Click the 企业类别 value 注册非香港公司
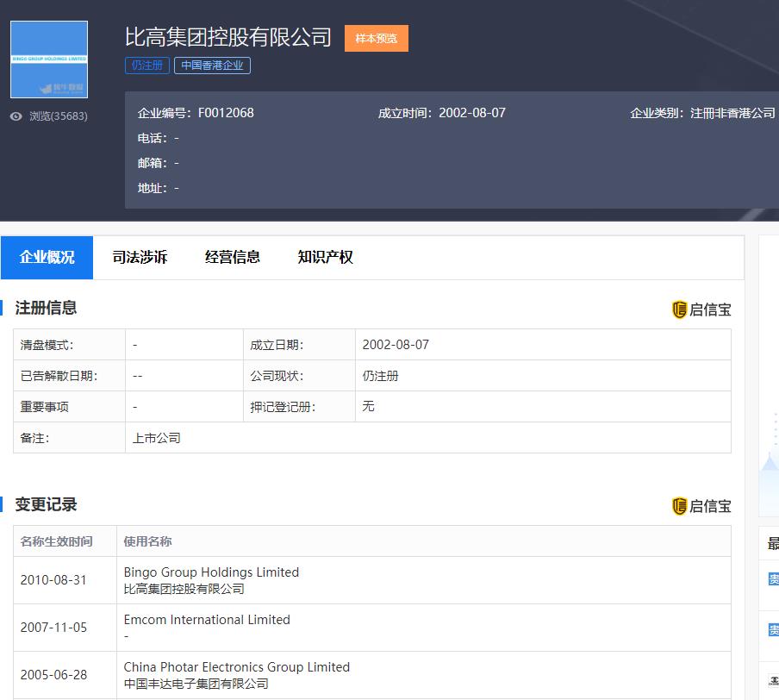The width and height of the screenshot is (779, 700). coord(732,113)
